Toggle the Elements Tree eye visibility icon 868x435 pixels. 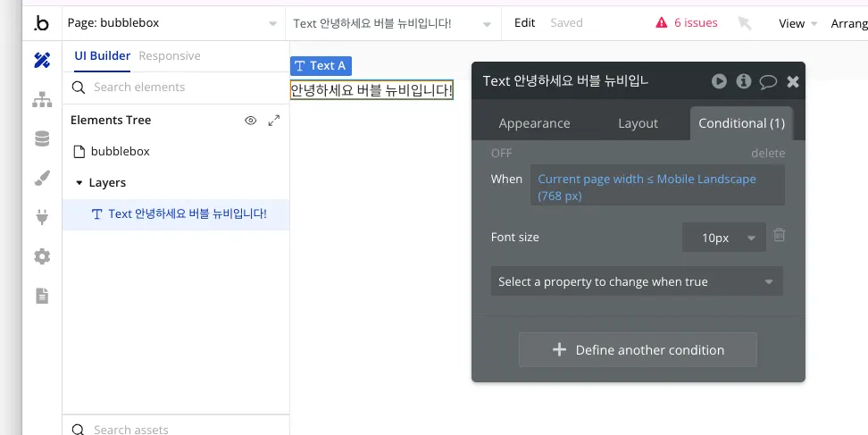[251, 121]
